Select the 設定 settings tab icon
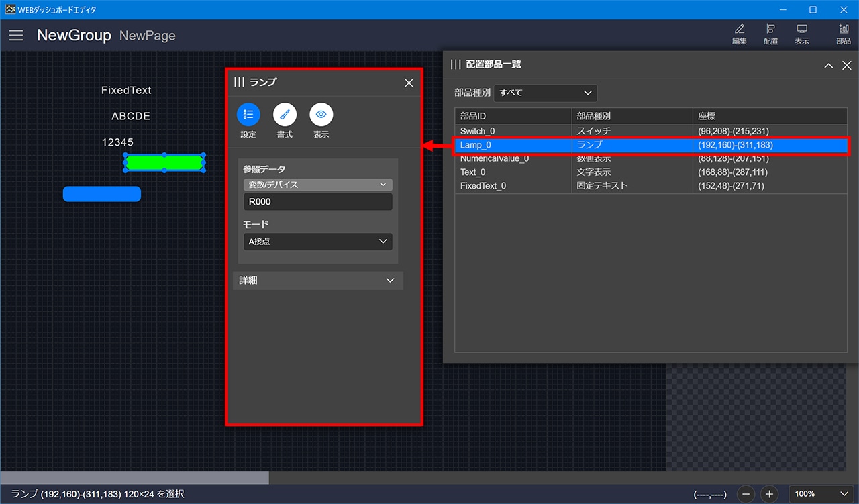The height and width of the screenshot is (504, 859). coord(248,115)
